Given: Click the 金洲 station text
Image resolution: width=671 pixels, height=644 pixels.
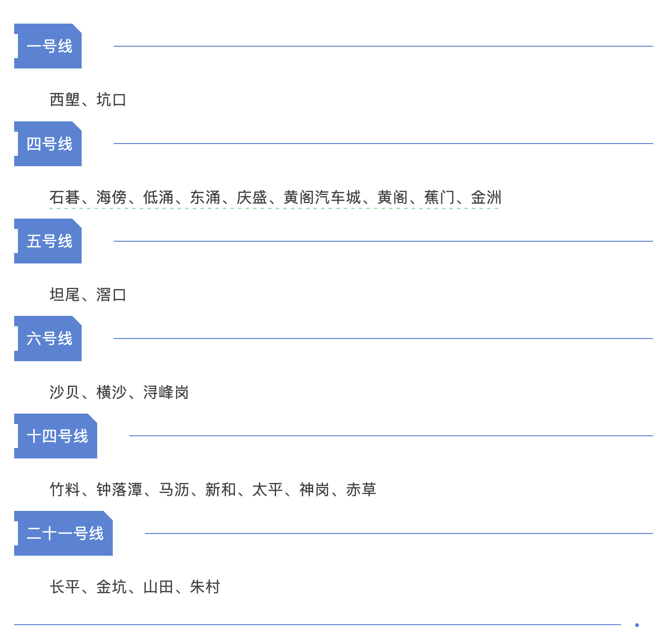Looking at the screenshot, I should [486, 197].
